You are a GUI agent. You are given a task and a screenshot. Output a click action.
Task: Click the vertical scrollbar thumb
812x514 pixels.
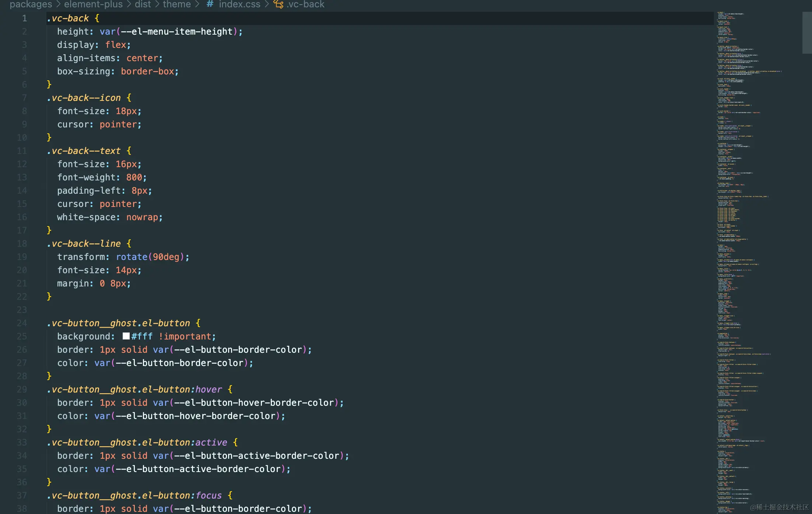point(807,33)
